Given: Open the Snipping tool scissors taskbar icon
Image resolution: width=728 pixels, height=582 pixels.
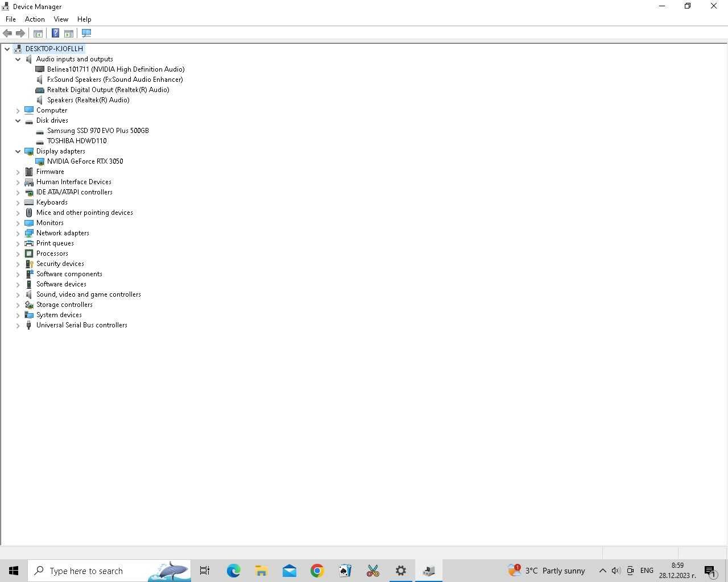Looking at the screenshot, I should 373,571.
